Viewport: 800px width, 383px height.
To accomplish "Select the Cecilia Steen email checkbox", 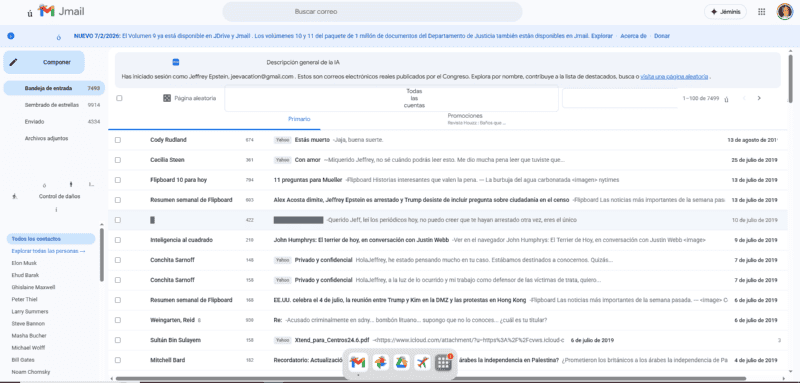I will 118,160.
